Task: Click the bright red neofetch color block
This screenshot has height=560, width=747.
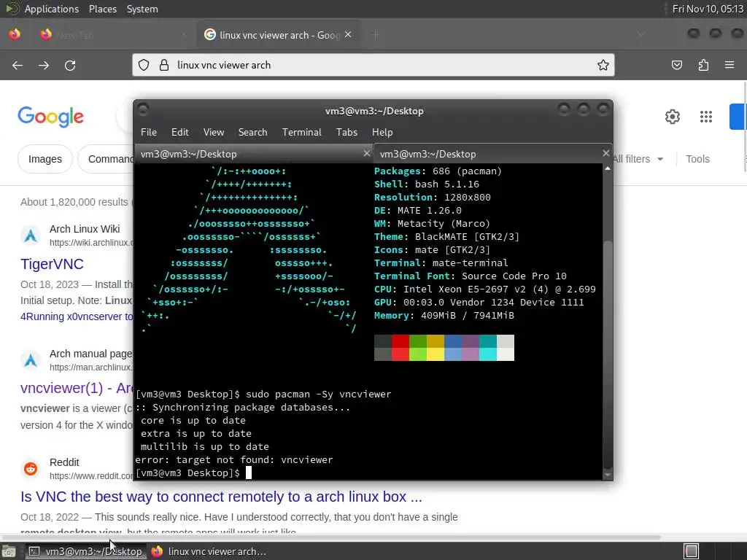Action: point(400,354)
